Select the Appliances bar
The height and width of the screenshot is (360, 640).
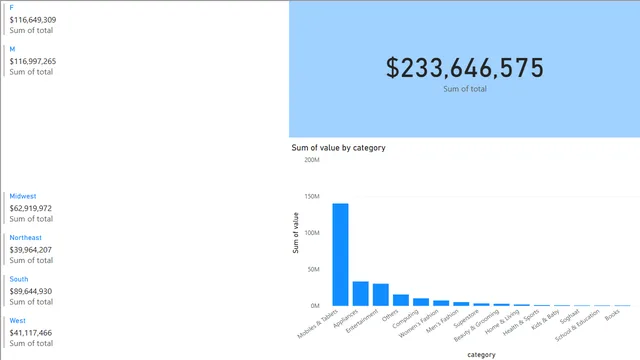tap(360, 293)
